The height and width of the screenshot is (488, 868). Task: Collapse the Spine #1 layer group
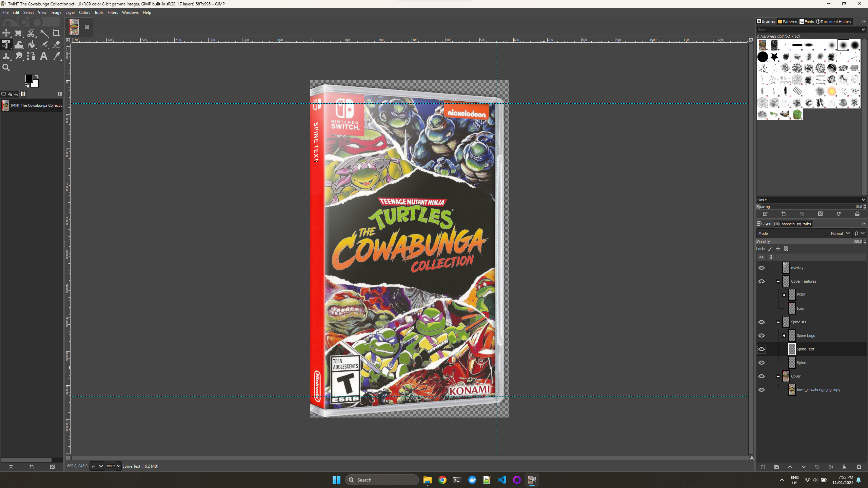point(778,322)
